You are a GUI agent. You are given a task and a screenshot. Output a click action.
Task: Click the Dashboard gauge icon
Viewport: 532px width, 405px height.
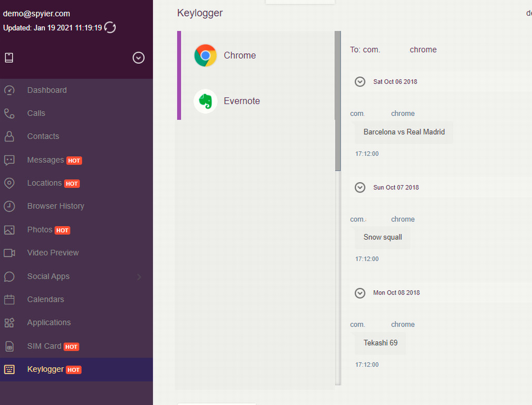9,90
